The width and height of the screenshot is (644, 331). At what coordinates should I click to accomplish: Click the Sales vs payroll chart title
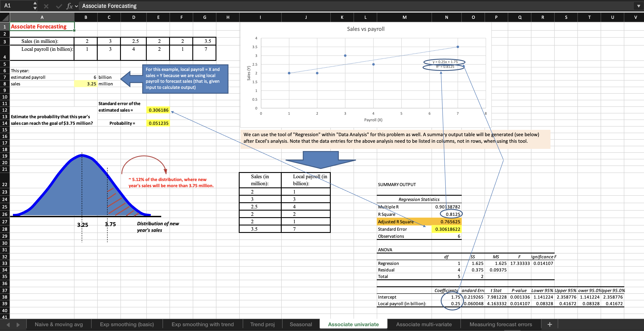[366, 29]
